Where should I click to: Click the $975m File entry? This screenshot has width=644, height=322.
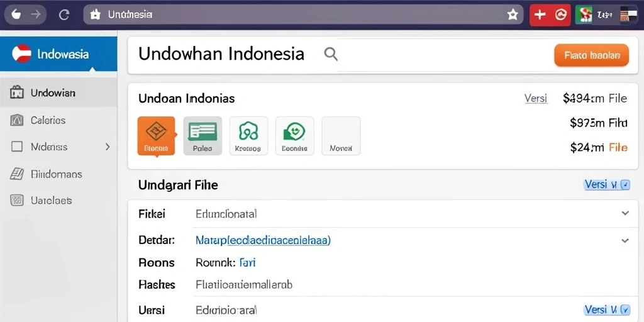point(599,123)
